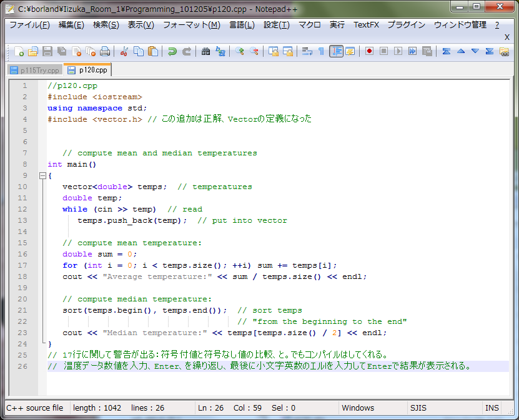Viewport: 519px width, 420px height.
Task: Click the Close document icon
Action: (x=76, y=51)
